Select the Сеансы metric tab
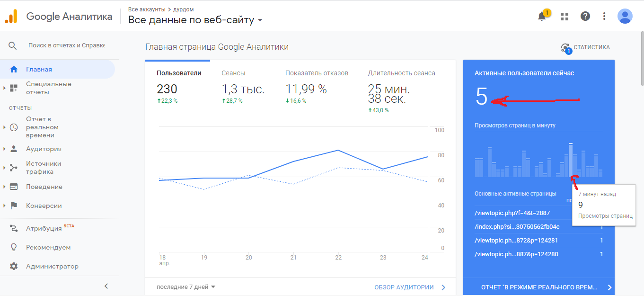Viewport: 644px width, 296px height. point(243,88)
